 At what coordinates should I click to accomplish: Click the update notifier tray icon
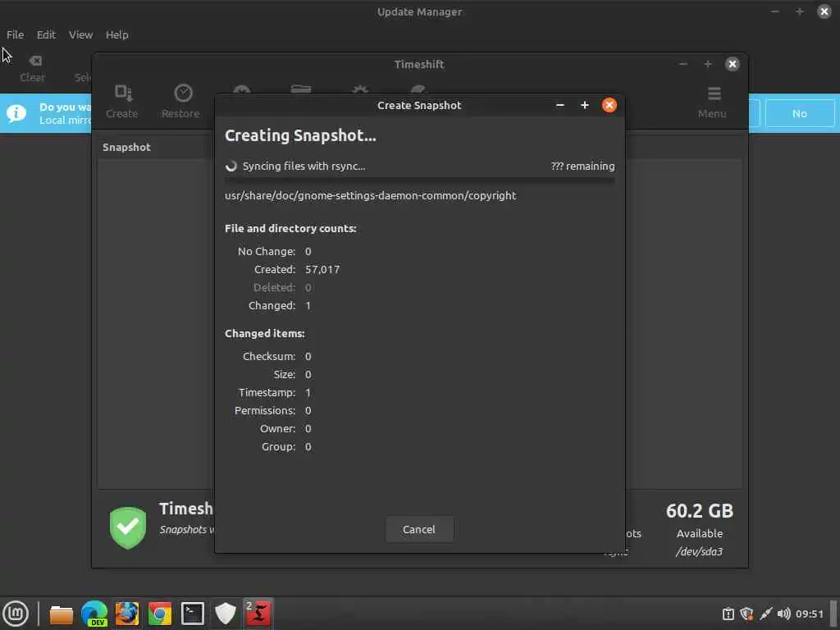[728, 614]
